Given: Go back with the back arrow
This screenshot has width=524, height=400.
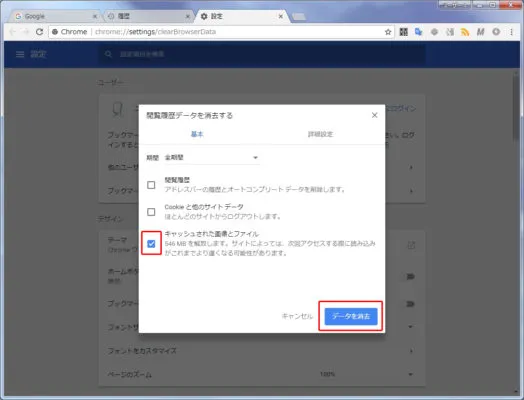Looking at the screenshot, I should pyautogui.click(x=13, y=32).
